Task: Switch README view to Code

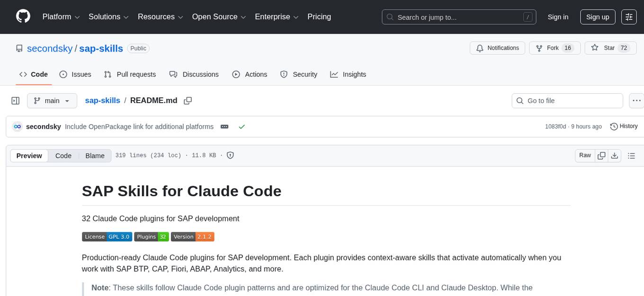Action: (x=63, y=155)
